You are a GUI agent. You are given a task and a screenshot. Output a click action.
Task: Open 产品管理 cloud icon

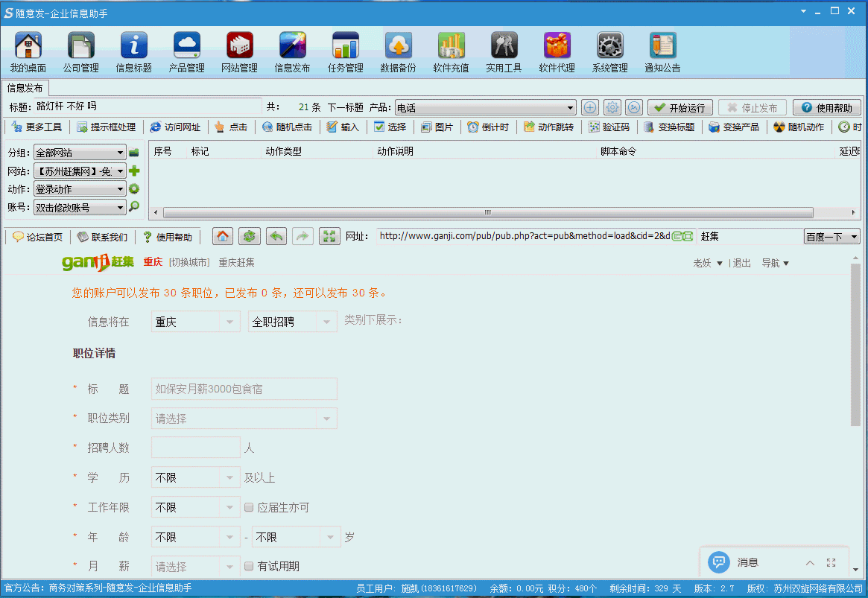point(186,52)
